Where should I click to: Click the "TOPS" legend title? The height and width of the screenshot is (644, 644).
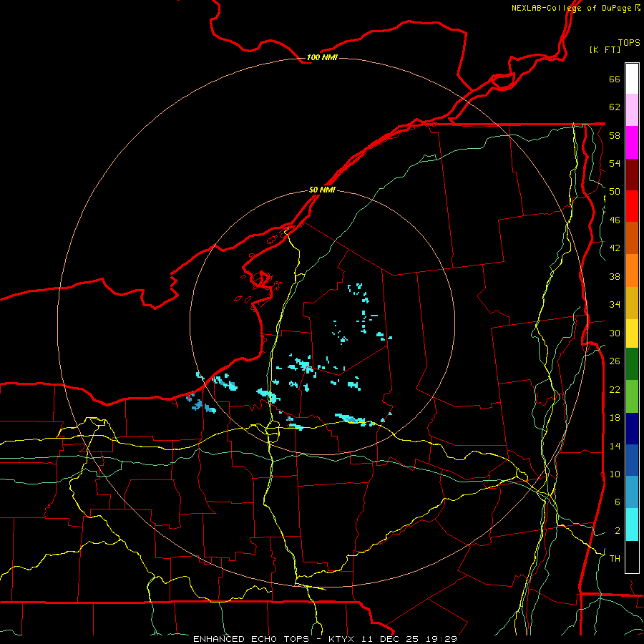tap(629, 43)
